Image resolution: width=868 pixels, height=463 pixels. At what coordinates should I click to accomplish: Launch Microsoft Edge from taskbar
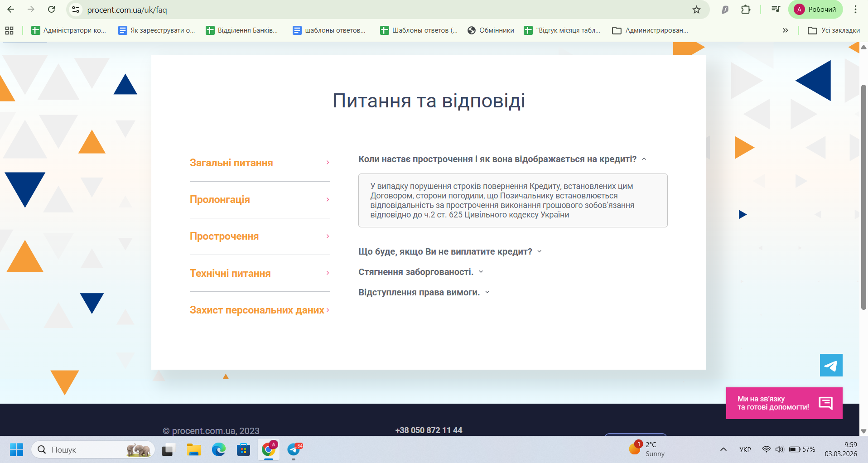click(x=219, y=449)
